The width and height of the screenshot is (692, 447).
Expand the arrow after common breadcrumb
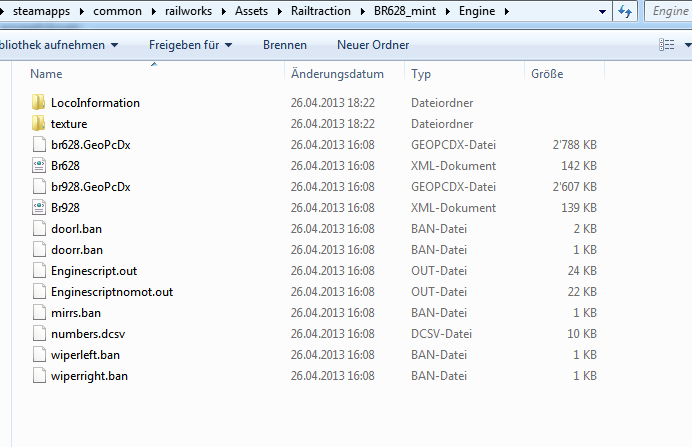(x=154, y=11)
